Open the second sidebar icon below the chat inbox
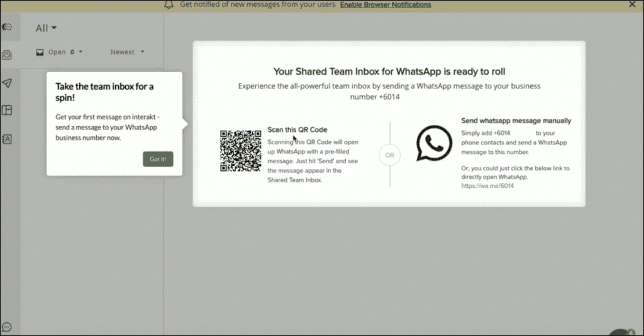The width and height of the screenshot is (644, 336). [7, 55]
